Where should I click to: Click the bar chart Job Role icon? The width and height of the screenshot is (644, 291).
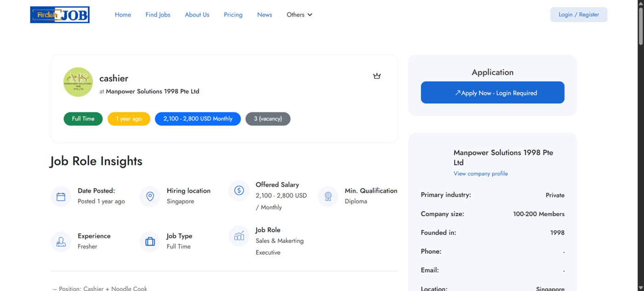[x=239, y=236]
